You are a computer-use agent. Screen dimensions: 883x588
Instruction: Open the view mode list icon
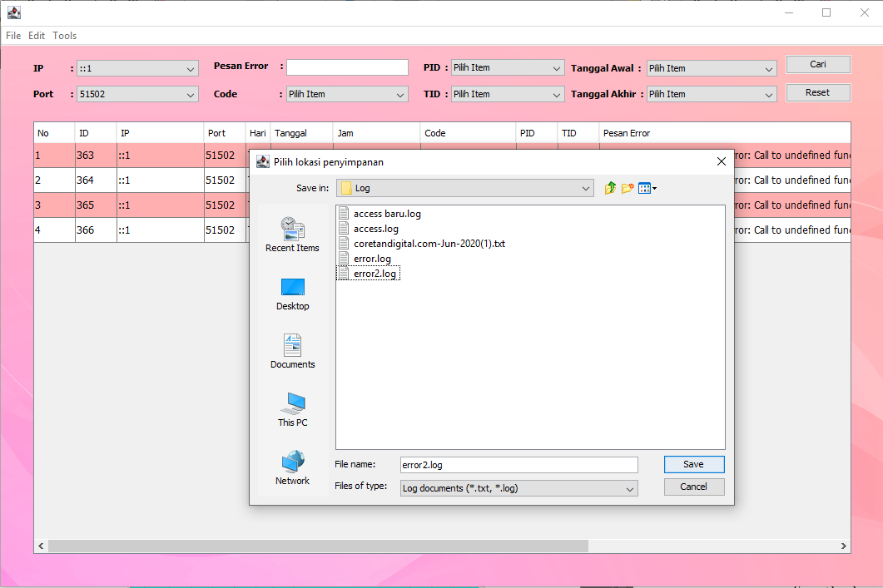[647, 188]
